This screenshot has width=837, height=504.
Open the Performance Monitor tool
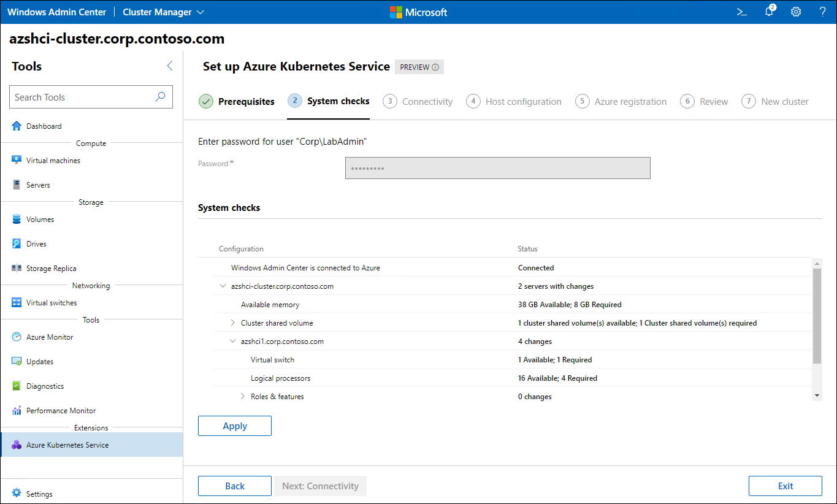click(x=59, y=410)
